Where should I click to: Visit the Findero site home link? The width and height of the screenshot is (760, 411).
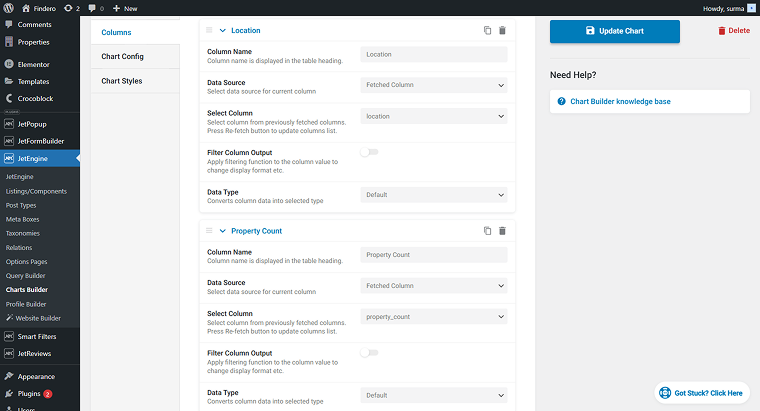[x=39, y=8]
